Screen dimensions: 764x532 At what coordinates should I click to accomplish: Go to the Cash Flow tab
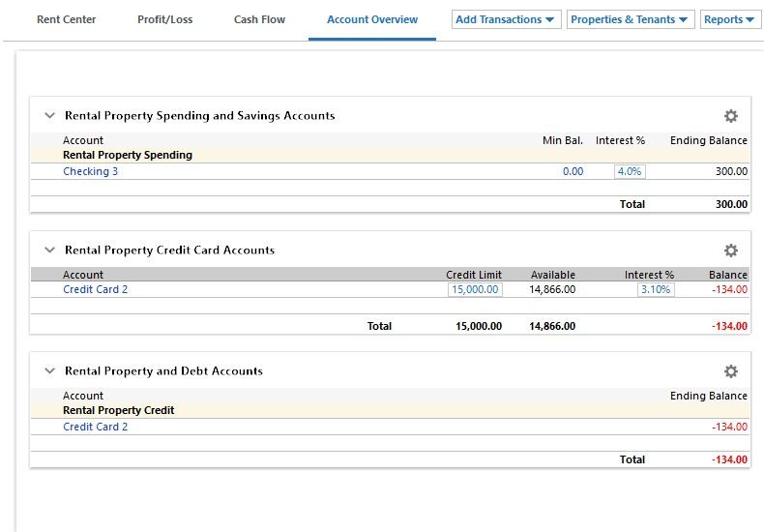coord(259,19)
